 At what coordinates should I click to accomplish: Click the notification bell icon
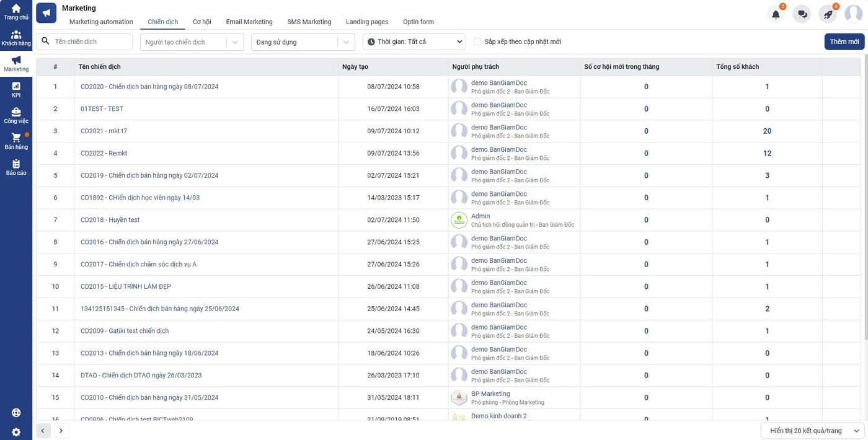pyautogui.click(x=776, y=14)
